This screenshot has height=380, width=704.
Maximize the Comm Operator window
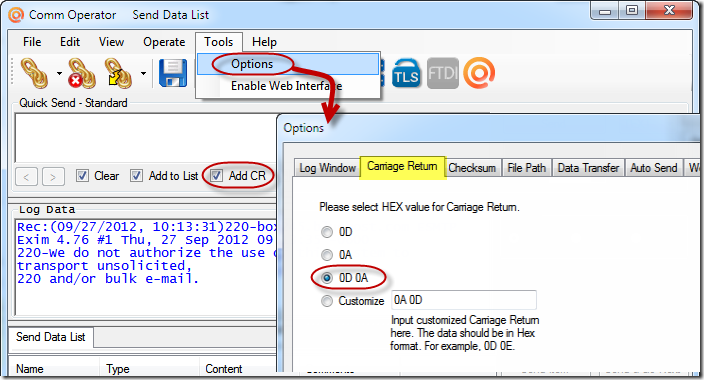click(x=632, y=11)
